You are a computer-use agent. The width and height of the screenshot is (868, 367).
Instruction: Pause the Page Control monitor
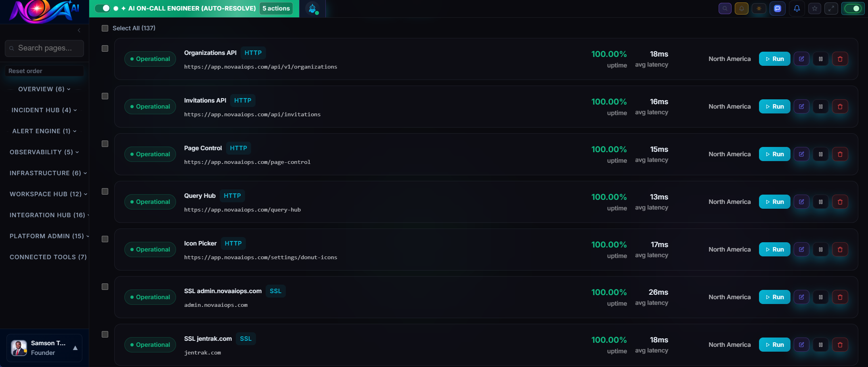[821, 154]
